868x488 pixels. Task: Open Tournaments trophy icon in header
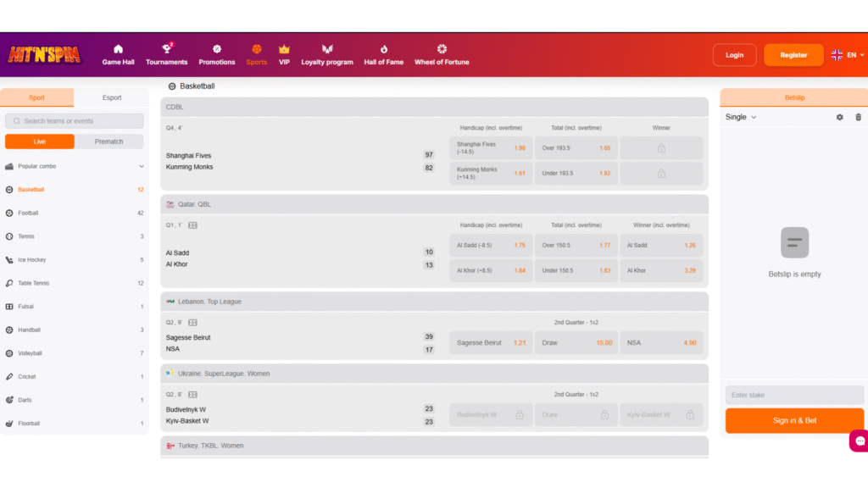coord(166,49)
